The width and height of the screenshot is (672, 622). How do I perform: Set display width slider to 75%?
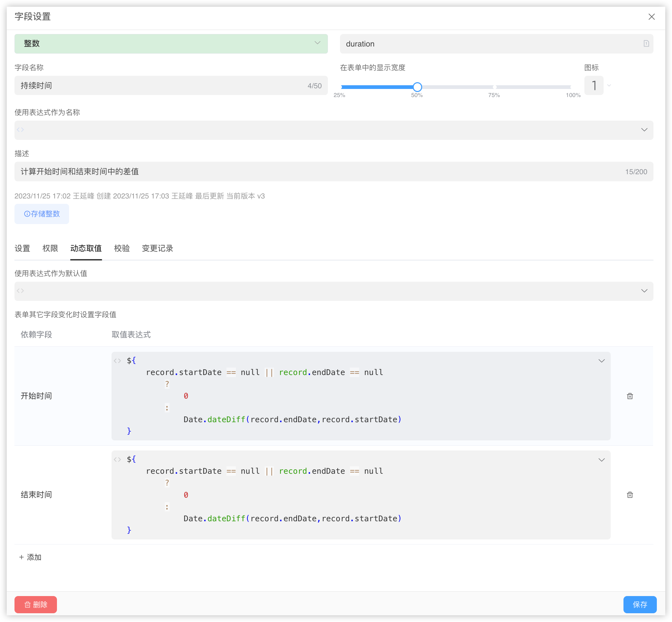coord(494,87)
